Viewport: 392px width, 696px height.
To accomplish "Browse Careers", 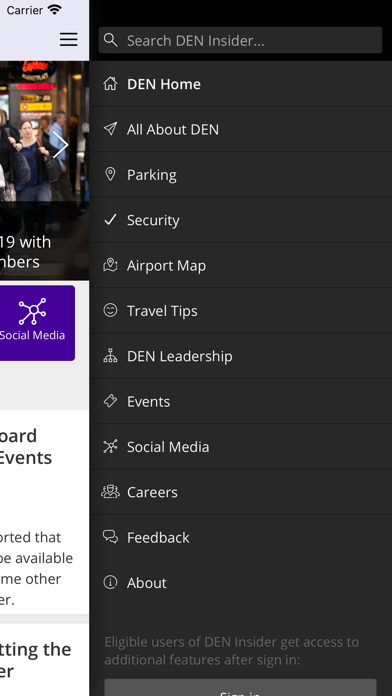I will pyautogui.click(x=241, y=492).
